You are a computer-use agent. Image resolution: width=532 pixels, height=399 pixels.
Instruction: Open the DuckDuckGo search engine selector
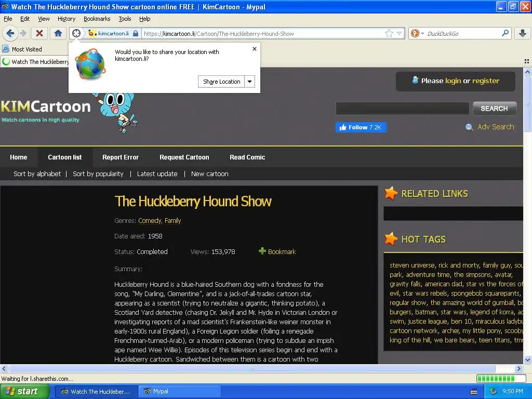[417, 33]
